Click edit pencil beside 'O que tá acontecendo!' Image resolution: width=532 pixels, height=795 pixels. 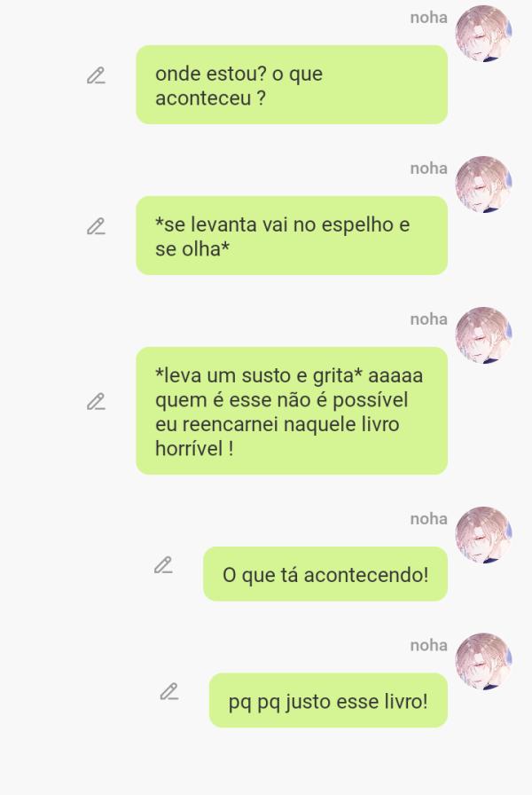(x=163, y=565)
